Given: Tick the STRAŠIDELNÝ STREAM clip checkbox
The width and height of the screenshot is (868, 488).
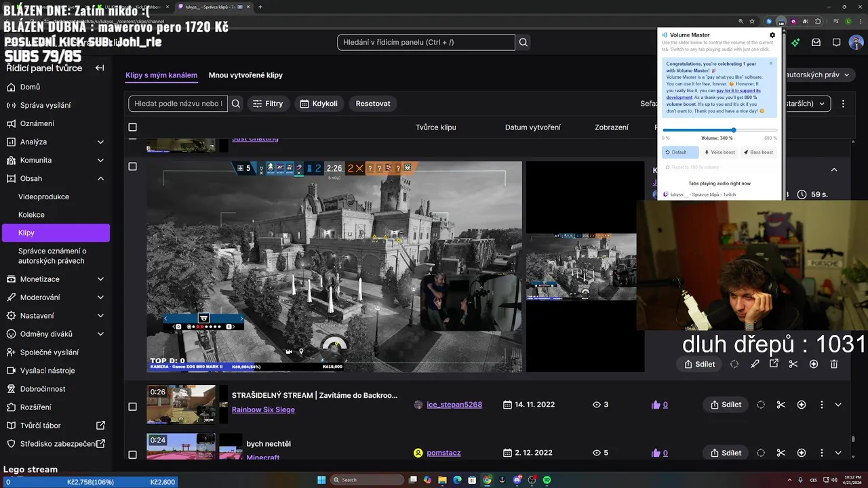Looking at the screenshot, I should point(132,406).
